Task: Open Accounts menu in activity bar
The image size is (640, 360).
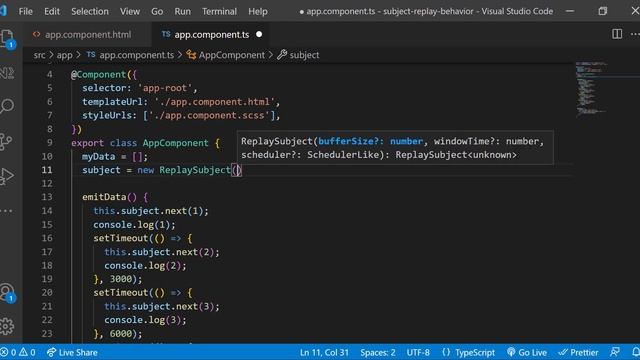Action: pos(7,292)
